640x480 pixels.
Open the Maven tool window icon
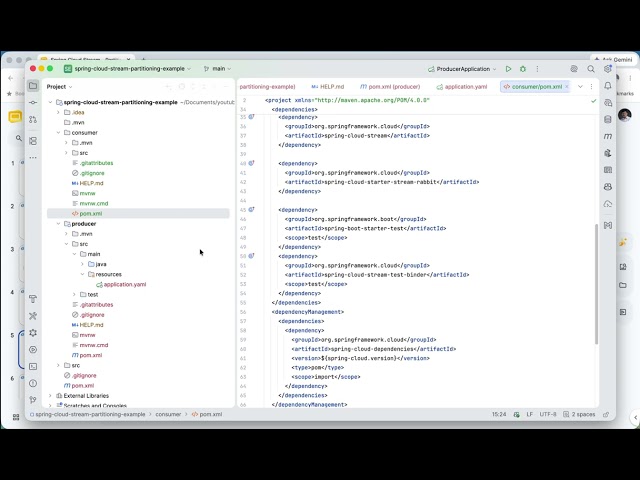click(608, 136)
